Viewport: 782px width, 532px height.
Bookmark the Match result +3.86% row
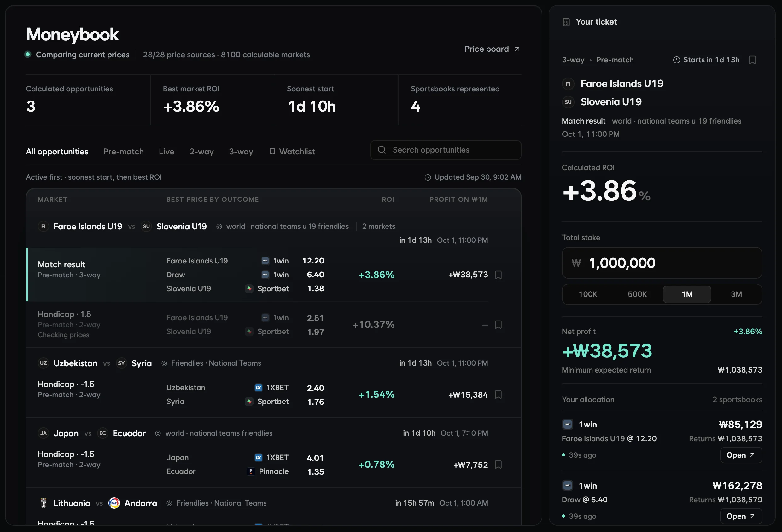coord(498,275)
